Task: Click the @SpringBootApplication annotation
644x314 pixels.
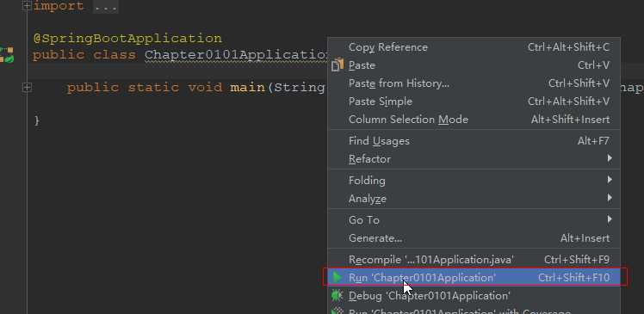Action: tap(127, 39)
